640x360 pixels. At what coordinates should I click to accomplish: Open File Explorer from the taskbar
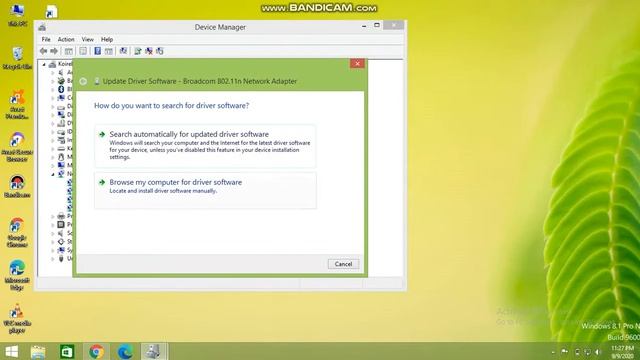[38, 351]
